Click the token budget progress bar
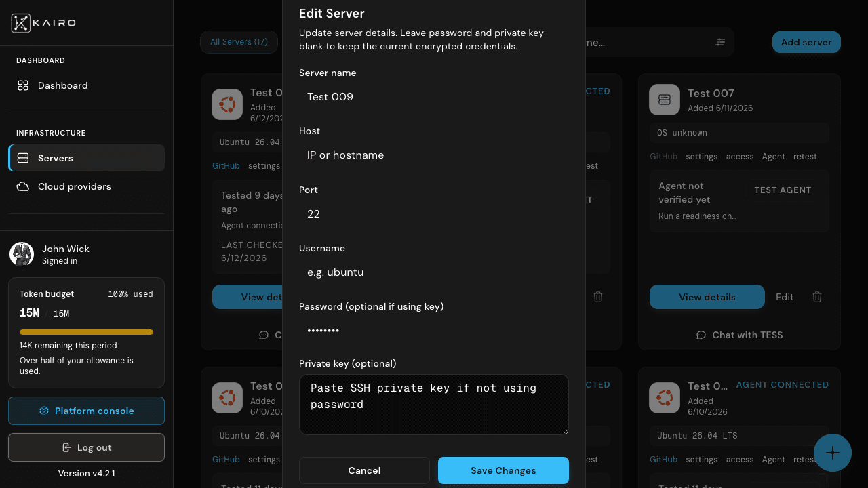868x488 pixels. pyautogui.click(x=86, y=332)
